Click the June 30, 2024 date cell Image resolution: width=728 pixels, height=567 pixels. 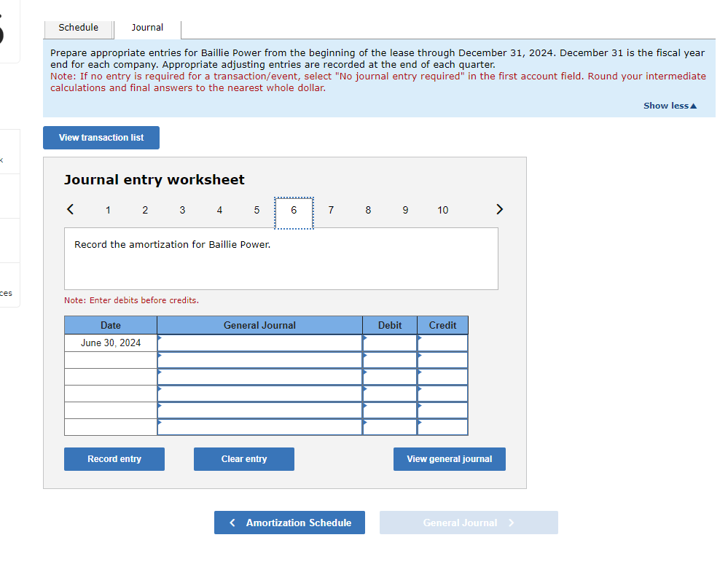(110, 343)
